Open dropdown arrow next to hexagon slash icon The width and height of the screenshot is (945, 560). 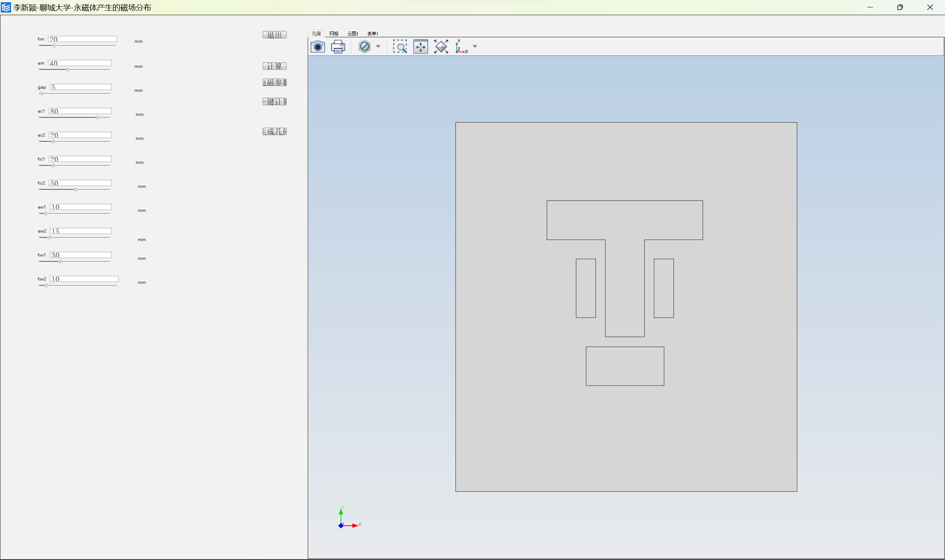[x=378, y=47]
